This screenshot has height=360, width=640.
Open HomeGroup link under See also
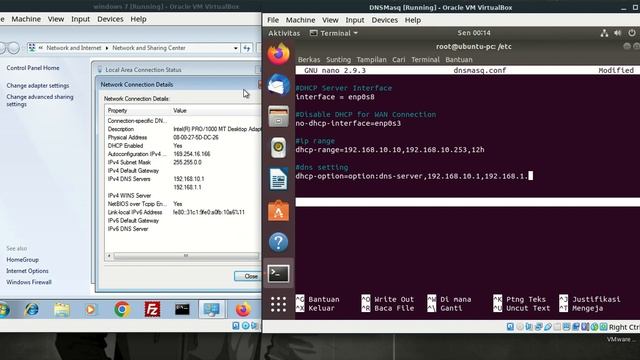tap(22, 260)
